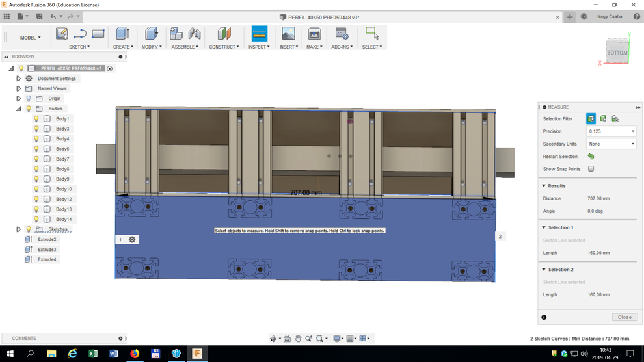
Task: Toggle visibility of the Origin folder
Action: click(29, 99)
